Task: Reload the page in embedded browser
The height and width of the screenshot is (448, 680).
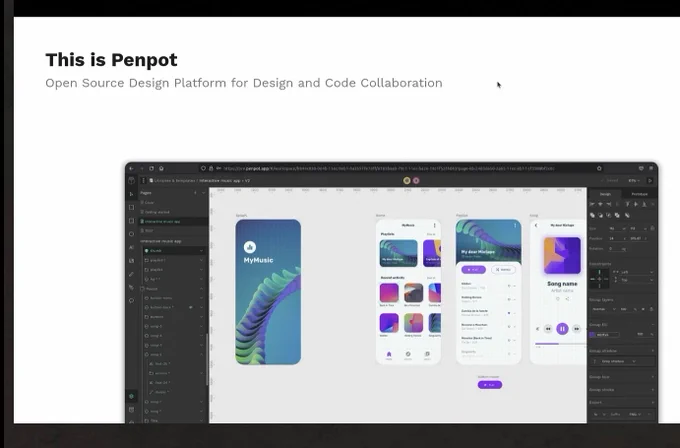Action: (151, 168)
